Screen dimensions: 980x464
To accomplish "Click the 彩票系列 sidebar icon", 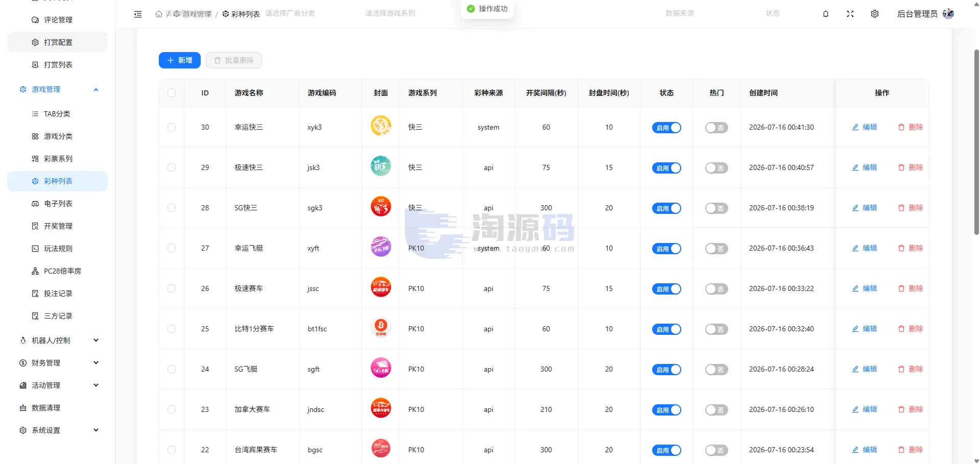I will point(35,159).
